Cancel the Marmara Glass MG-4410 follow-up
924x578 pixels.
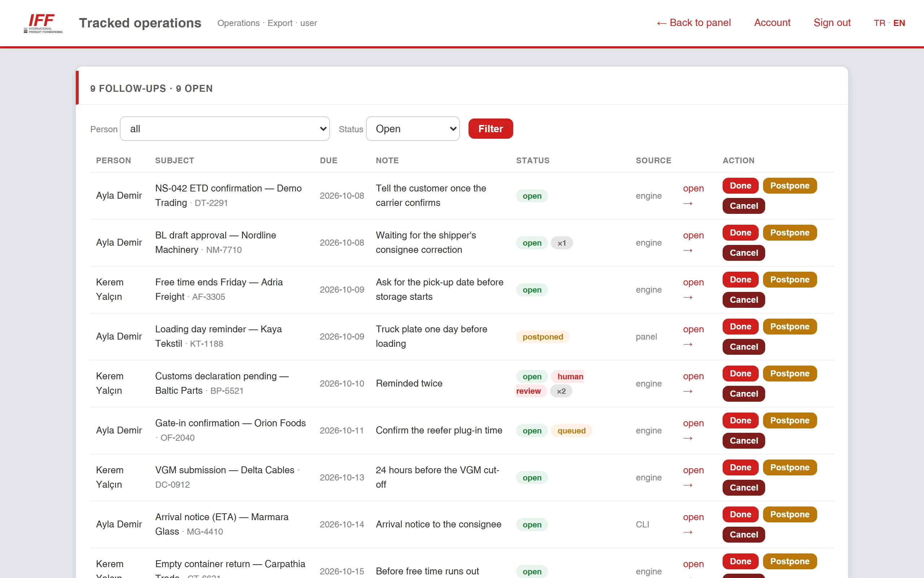(x=744, y=535)
